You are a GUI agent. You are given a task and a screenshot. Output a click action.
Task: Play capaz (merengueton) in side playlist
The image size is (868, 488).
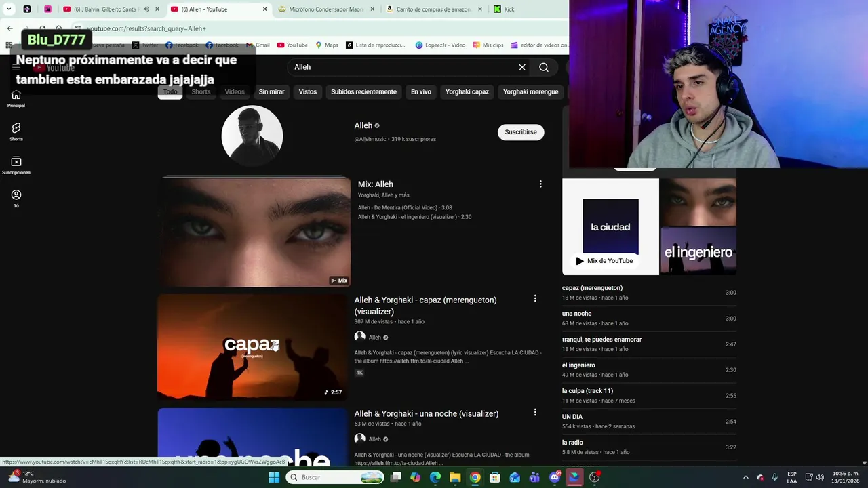(x=649, y=292)
